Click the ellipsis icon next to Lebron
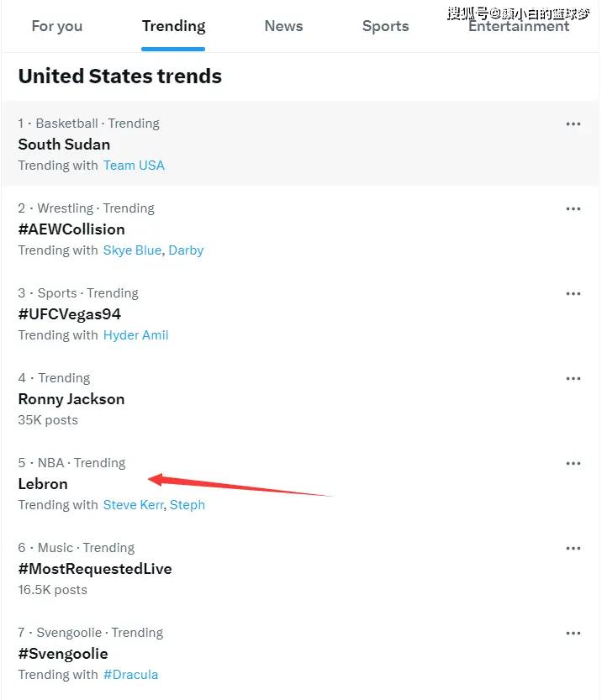 573,464
